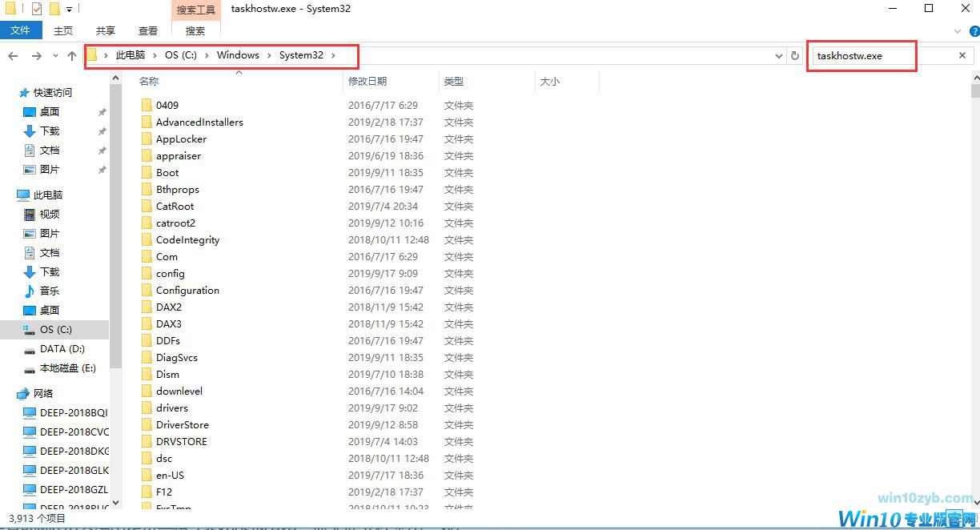The image size is (980, 530).
Task: Select DATA (D:) drive in sidebar
Action: [x=62, y=348]
